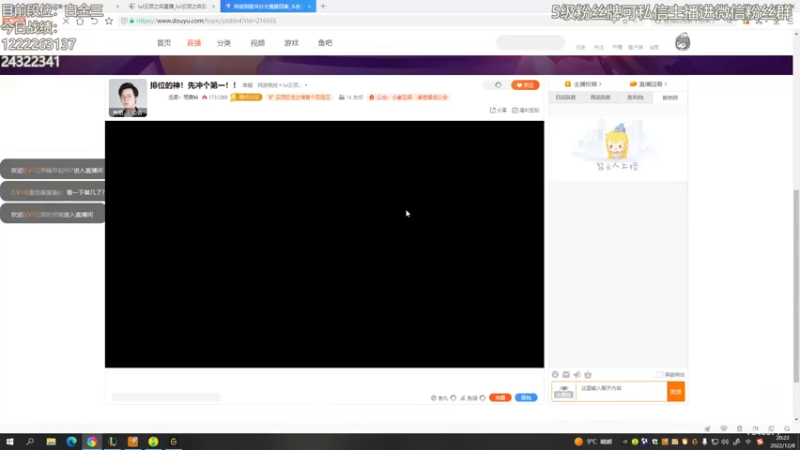Open Windows taskbar search

click(x=30, y=442)
